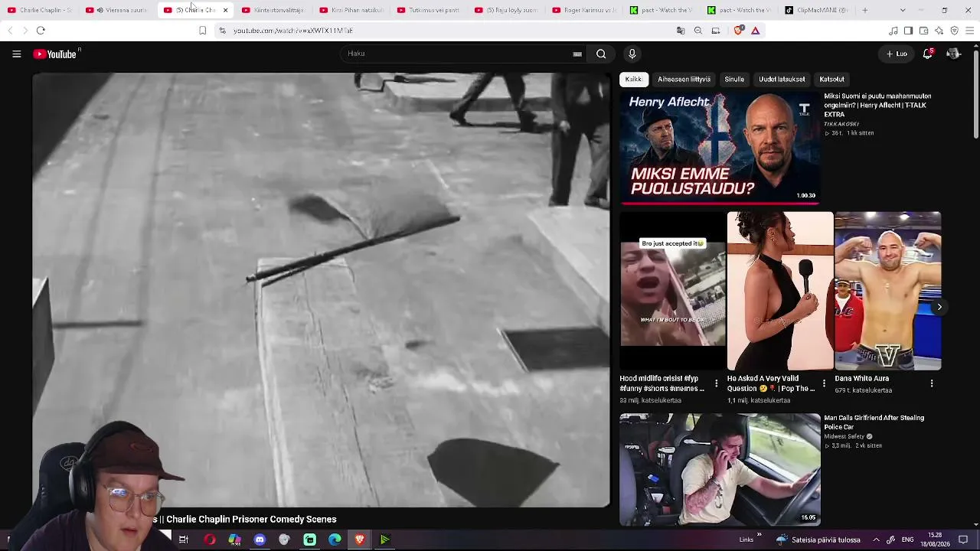Image resolution: width=980 pixels, height=551 pixels.
Task: Open the Man Calls Girlfriend video title
Action: pos(874,422)
